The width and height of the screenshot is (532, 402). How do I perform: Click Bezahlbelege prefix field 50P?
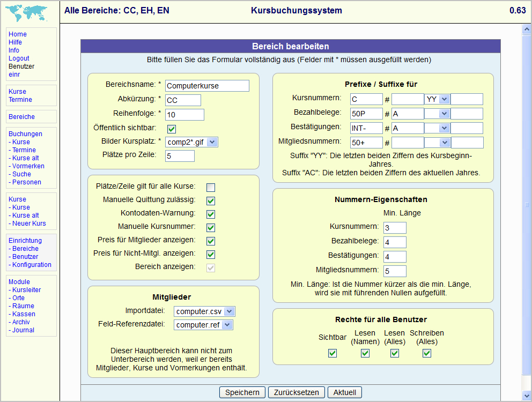click(366, 114)
